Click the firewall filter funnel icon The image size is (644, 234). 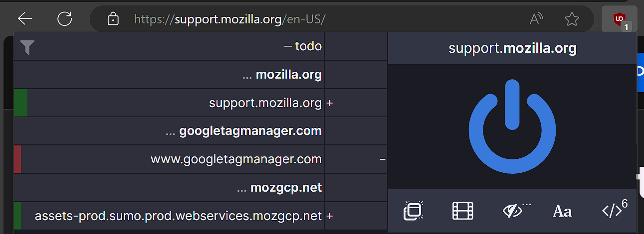27,47
